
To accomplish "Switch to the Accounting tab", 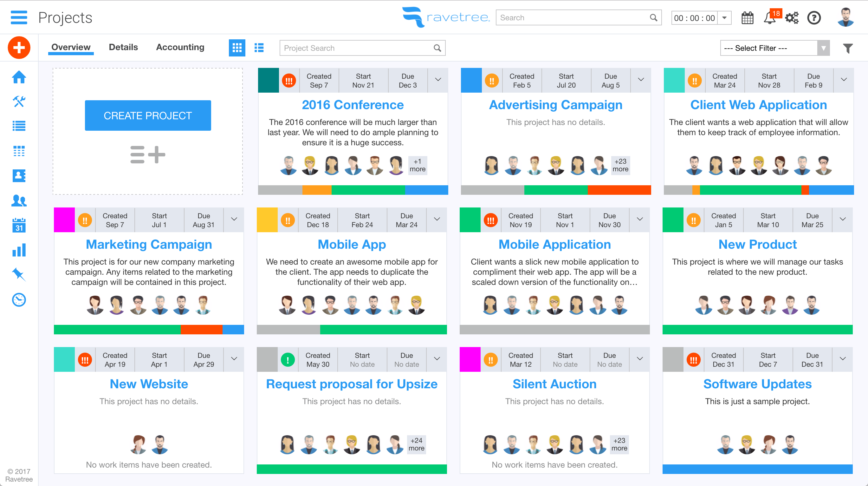I will (x=180, y=47).
